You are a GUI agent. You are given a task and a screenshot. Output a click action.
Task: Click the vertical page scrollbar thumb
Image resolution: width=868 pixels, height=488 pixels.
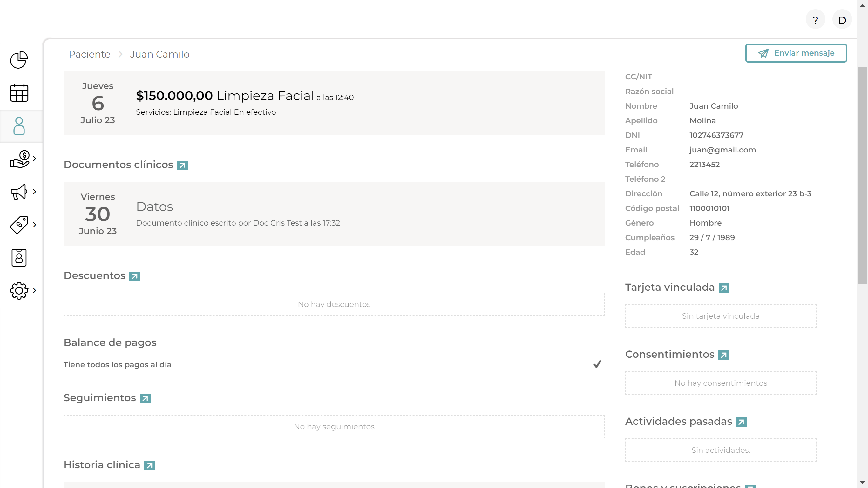(862, 175)
